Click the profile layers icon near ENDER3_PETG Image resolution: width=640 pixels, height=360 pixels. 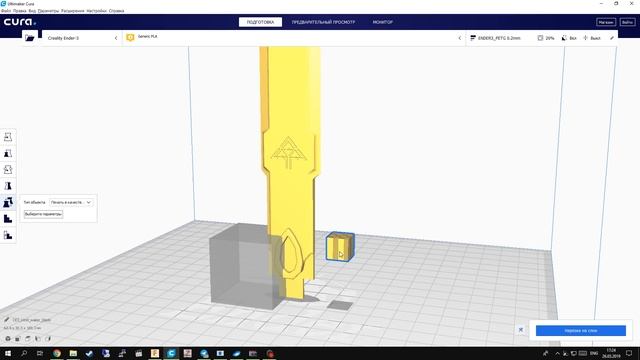click(473, 38)
